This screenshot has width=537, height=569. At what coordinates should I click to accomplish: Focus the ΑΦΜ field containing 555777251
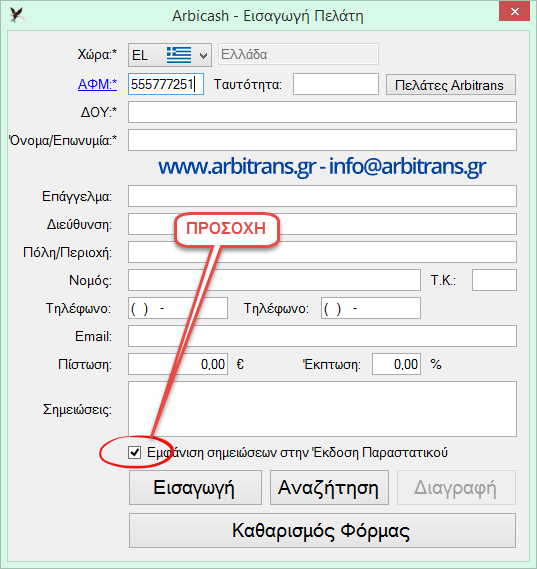click(166, 84)
